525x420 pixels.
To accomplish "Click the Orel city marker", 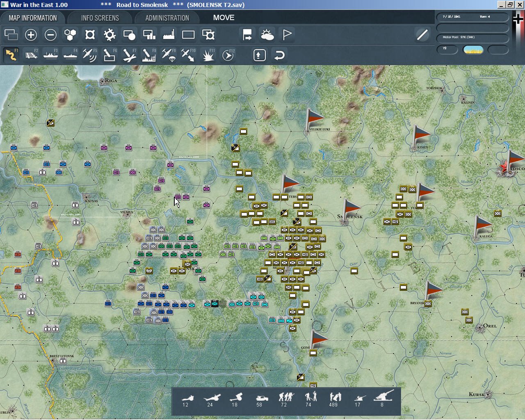I will (x=480, y=328).
